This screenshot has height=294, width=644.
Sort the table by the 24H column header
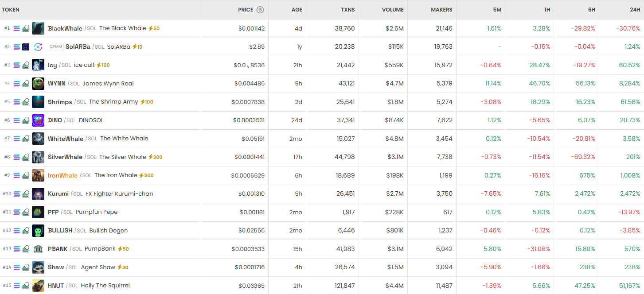click(634, 10)
